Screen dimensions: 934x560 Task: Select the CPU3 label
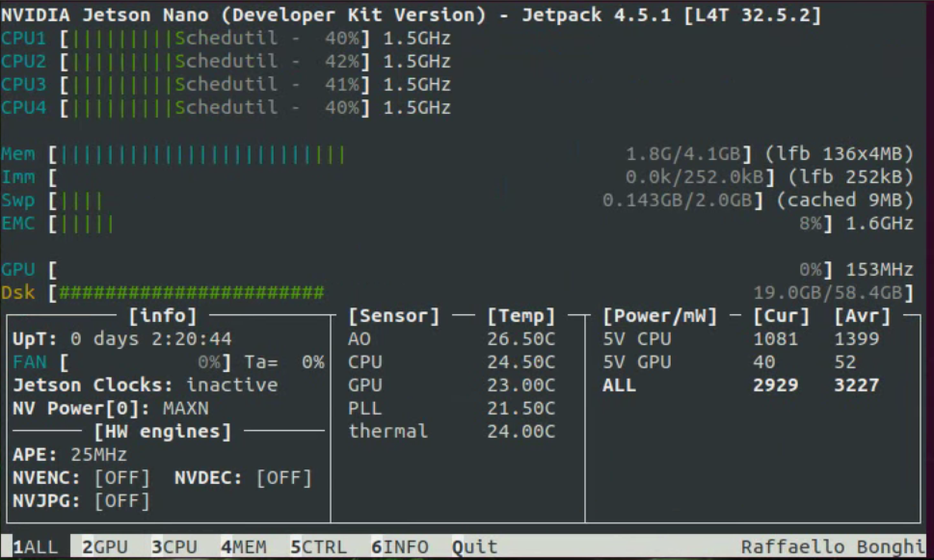[23, 85]
